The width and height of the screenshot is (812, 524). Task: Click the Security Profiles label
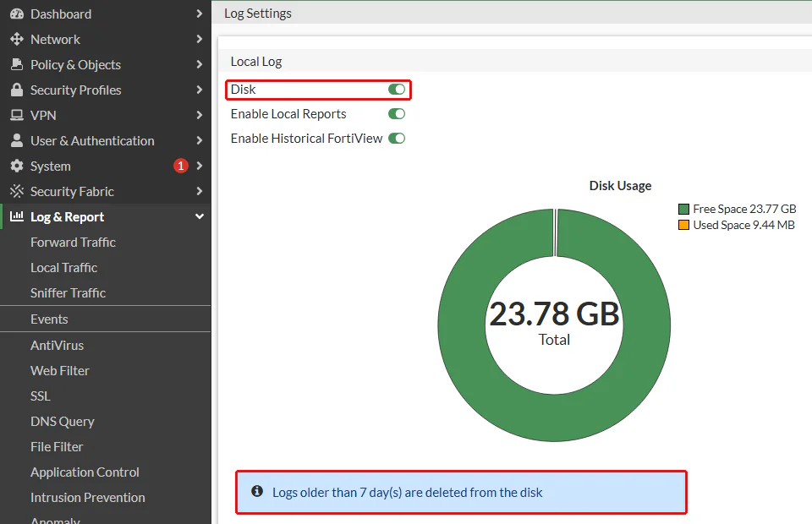75,90
